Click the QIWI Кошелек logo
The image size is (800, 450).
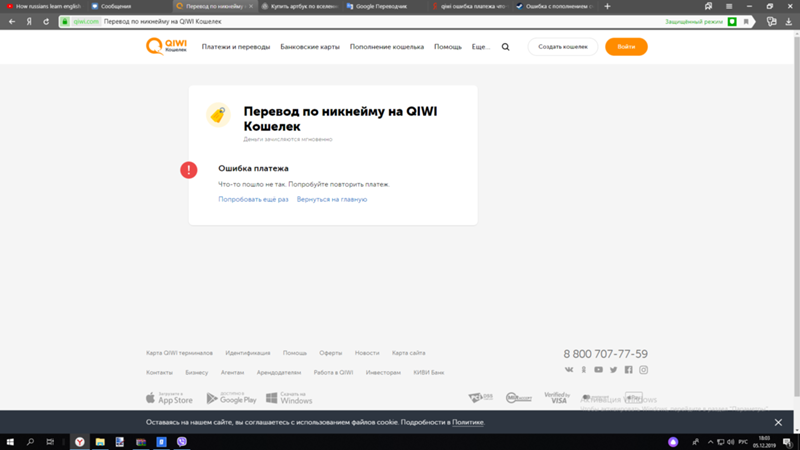point(165,47)
